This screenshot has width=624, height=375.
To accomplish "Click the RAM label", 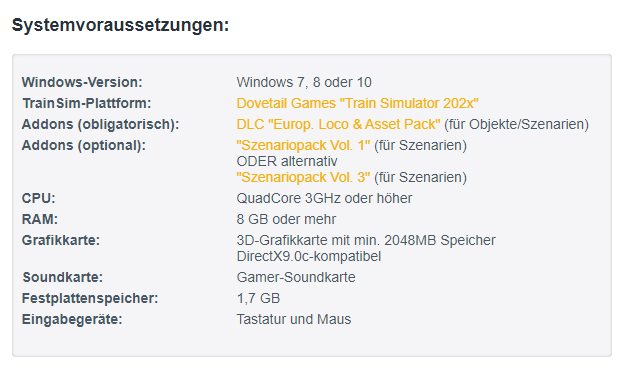I will click(x=40, y=219).
